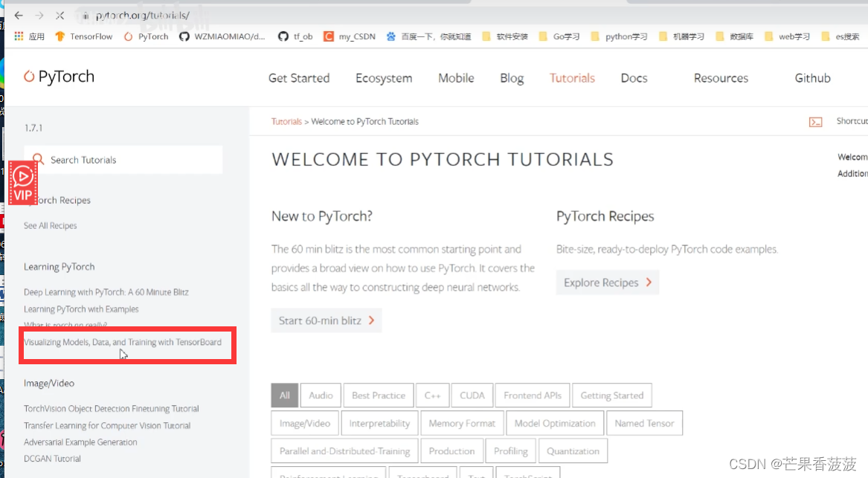
Task: Open web学习 bookmark folder
Action: coord(787,36)
